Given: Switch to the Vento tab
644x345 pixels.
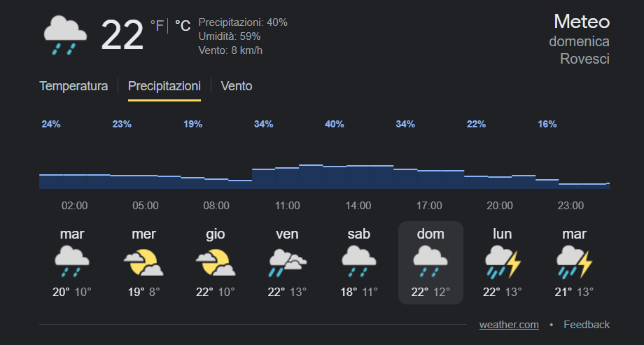Looking at the screenshot, I should (237, 86).
